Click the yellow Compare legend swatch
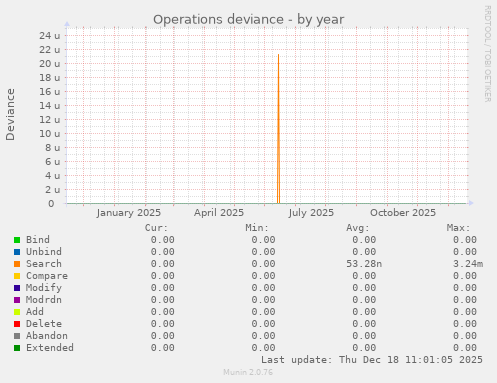 point(17,276)
